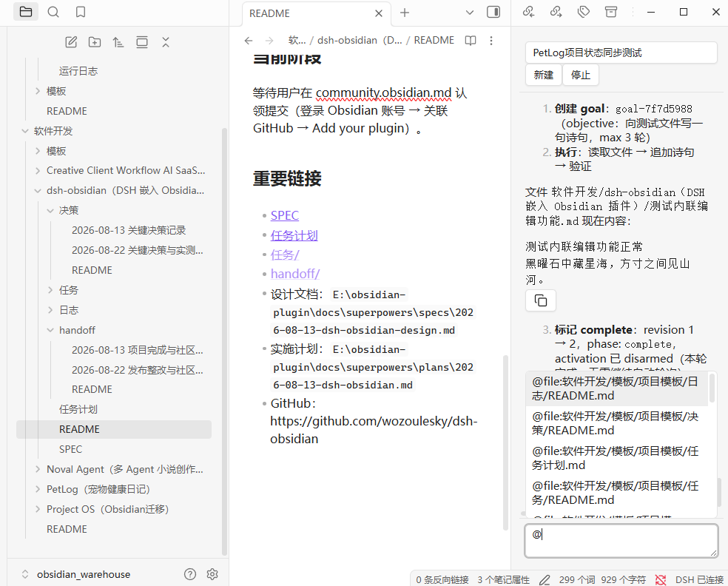Collapse all folders in file explorer
The image size is (728, 586).
pyautogui.click(x=166, y=42)
